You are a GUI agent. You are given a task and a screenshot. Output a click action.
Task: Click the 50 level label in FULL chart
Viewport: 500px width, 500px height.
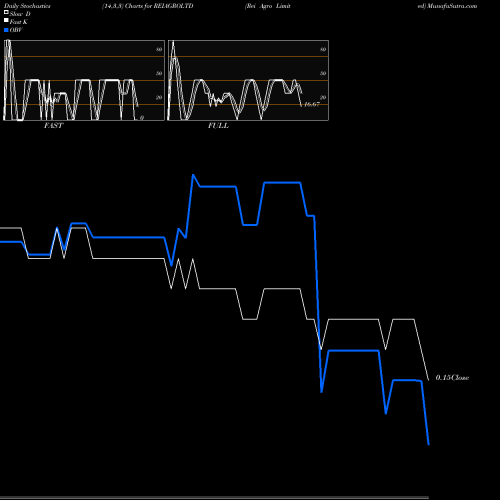tap(323, 73)
